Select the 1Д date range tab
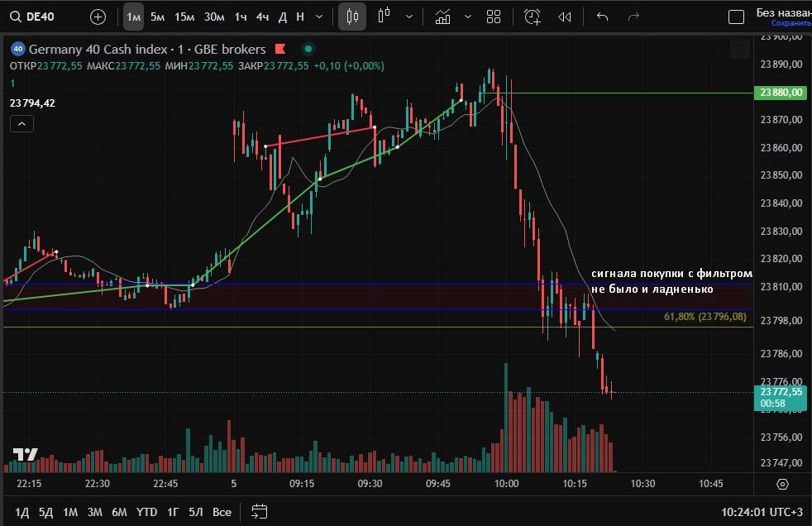Viewport: 812px width, 526px height. tap(23, 512)
